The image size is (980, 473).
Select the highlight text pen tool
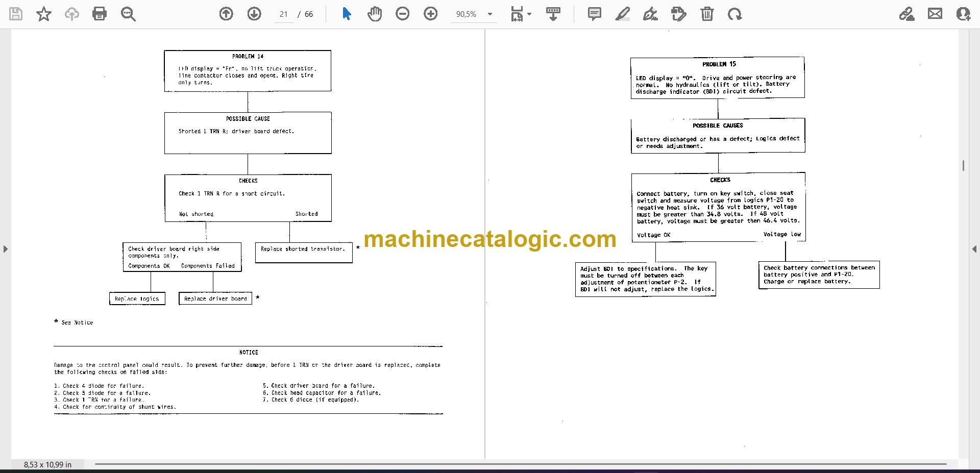(622, 14)
